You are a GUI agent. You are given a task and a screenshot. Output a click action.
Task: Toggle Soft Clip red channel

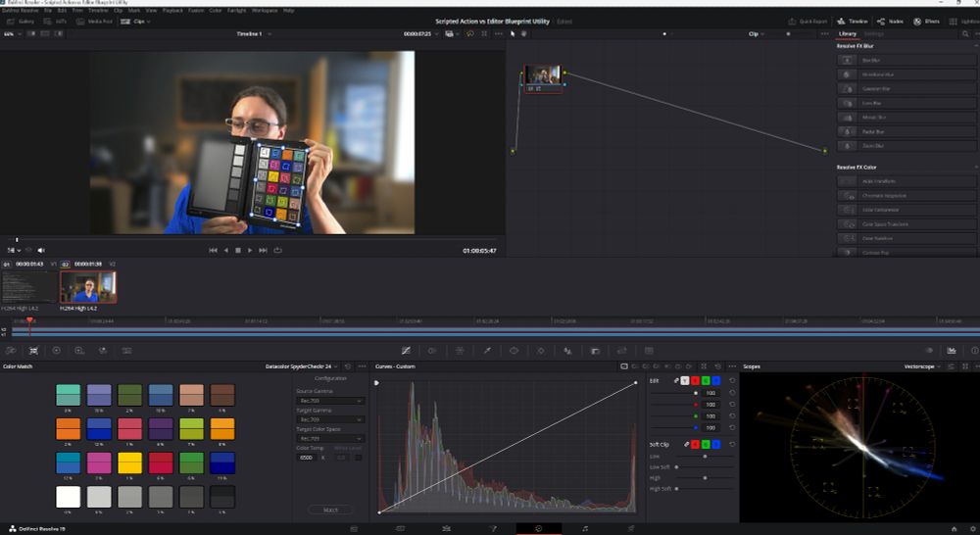(x=695, y=445)
